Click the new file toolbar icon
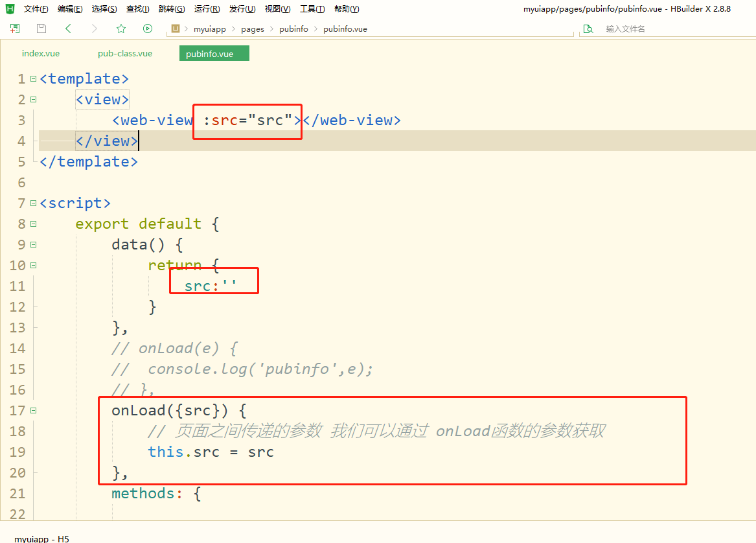Viewport: 756px width, 543px height. pos(15,29)
